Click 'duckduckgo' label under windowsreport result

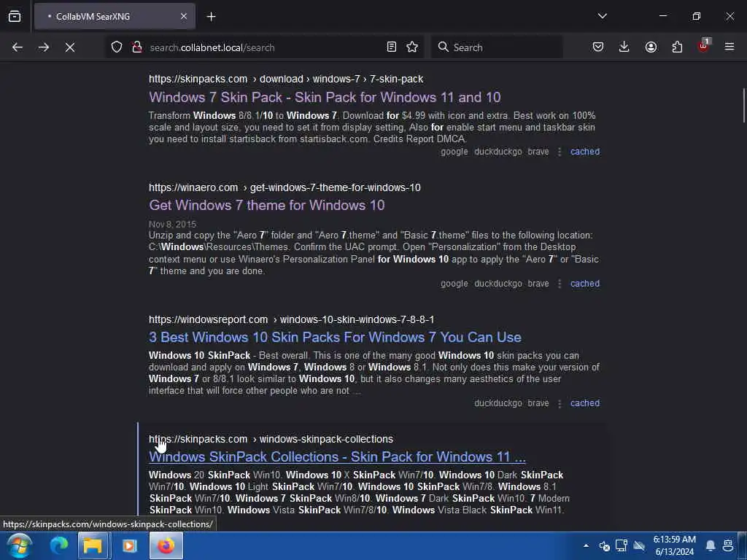[x=498, y=402]
